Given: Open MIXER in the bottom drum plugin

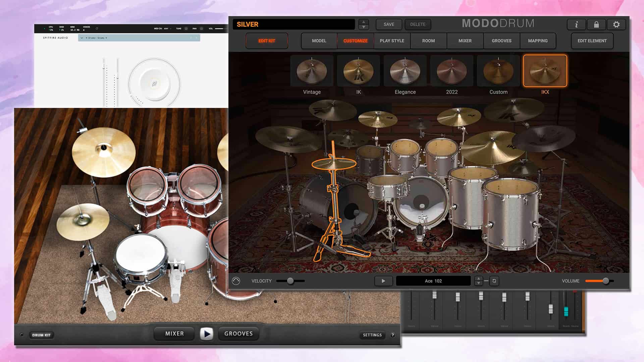Looking at the screenshot, I should pos(174,334).
